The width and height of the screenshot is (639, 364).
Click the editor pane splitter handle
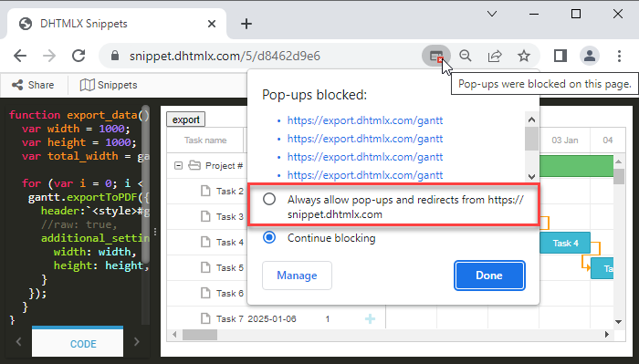(155, 232)
